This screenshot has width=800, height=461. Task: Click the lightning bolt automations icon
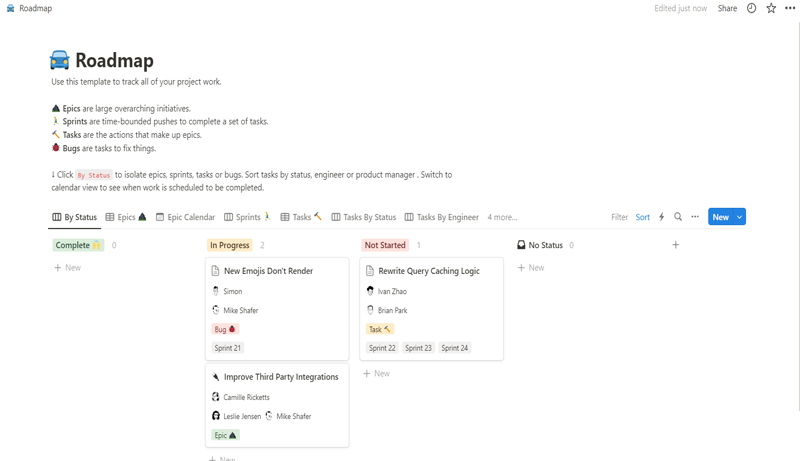[x=661, y=217]
